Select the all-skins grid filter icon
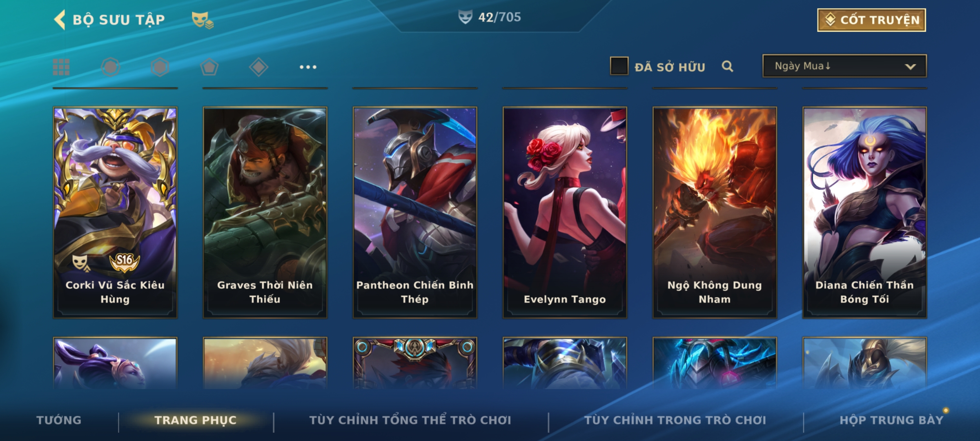980x441 pixels. (61, 67)
